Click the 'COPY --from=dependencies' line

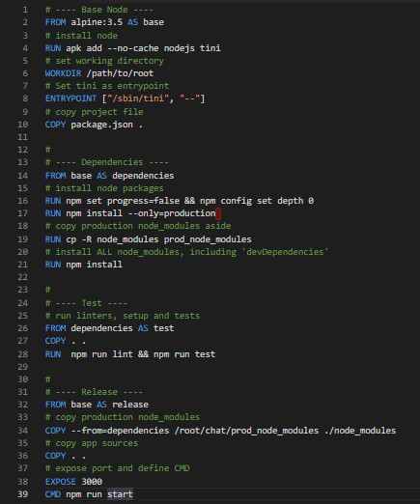[220, 431]
